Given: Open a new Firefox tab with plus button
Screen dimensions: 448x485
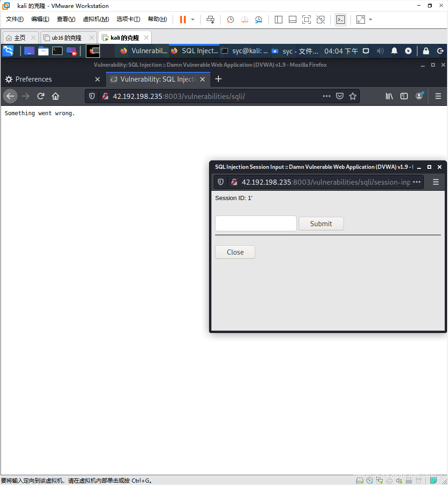Looking at the screenshot, I should 218,79.
